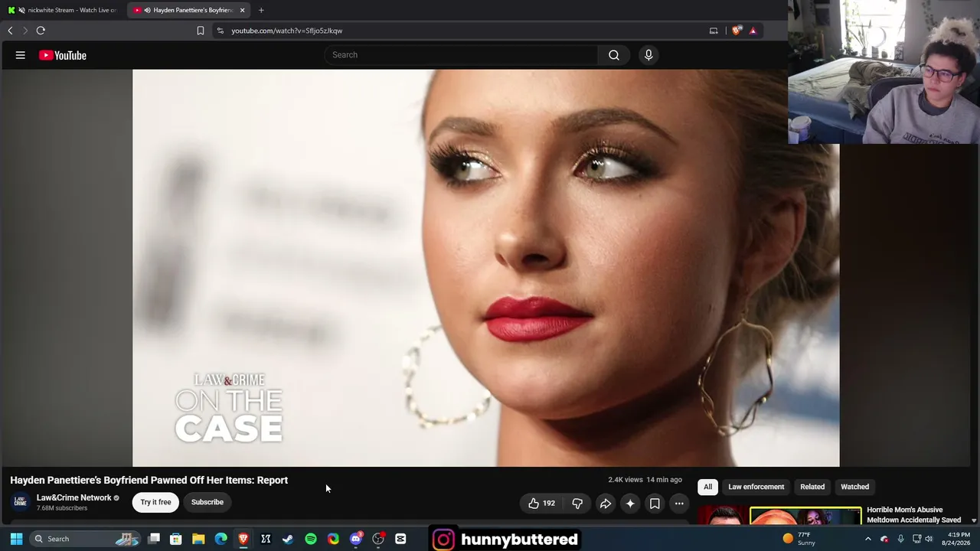The width and height of the screenshot is (980, 551).
Task: Open Microsoft Edge from the taskbar
Action: 220,539
